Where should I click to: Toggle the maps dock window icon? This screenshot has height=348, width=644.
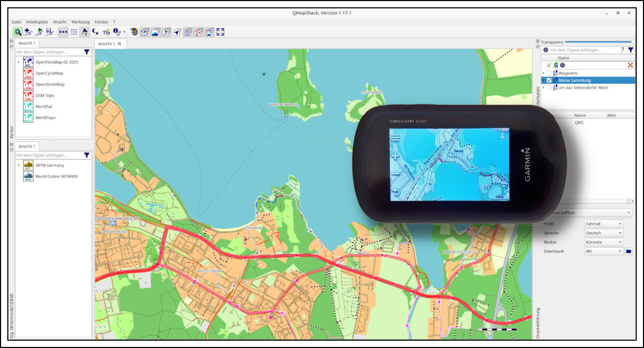(x=145, y=32)
